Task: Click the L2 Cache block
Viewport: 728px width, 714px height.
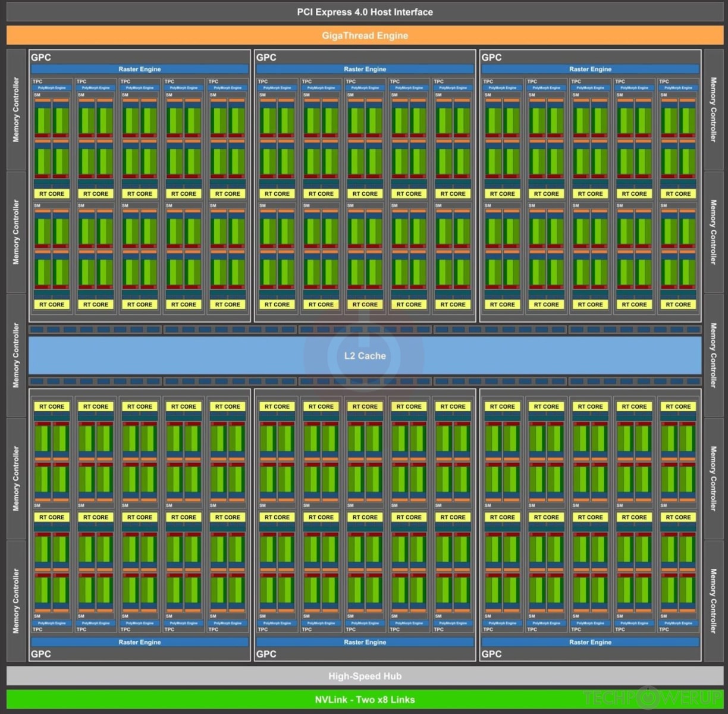Action: coord(365,356)
